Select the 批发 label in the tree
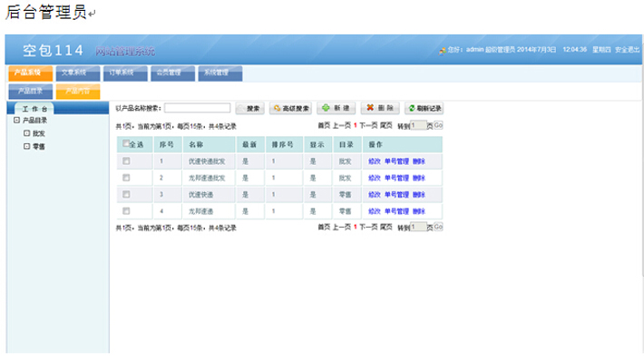The image size is (644, 361). (39, 133)
